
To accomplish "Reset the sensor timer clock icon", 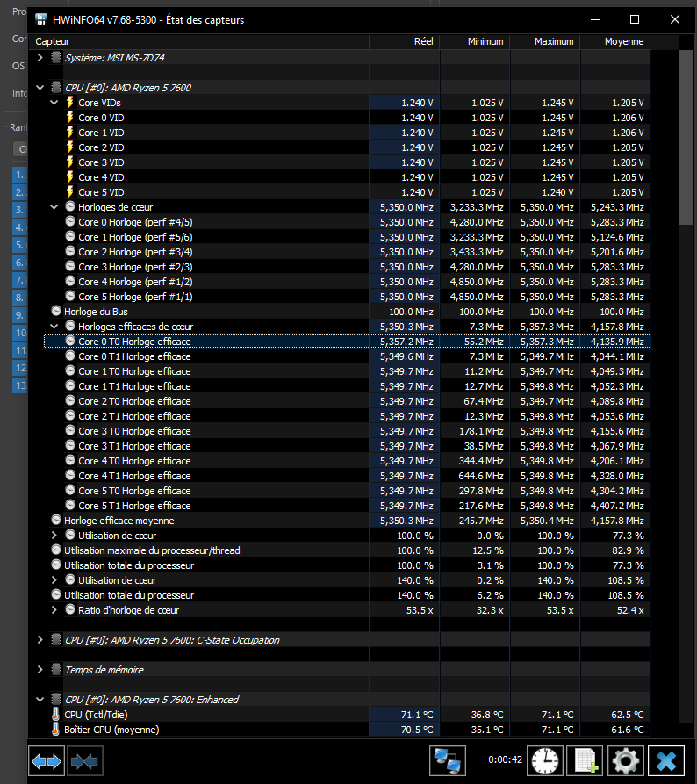I will (545, 761).
